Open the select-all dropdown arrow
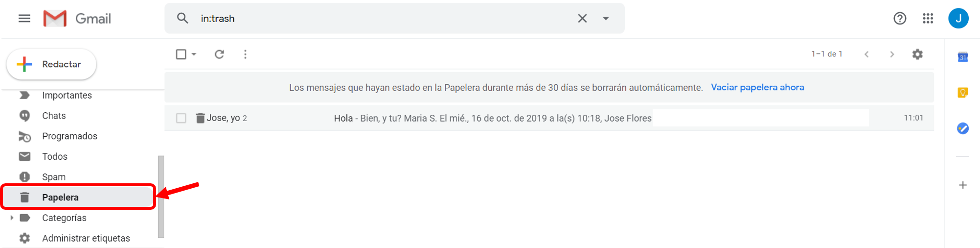The image size is (980, 248). [194, 54]
